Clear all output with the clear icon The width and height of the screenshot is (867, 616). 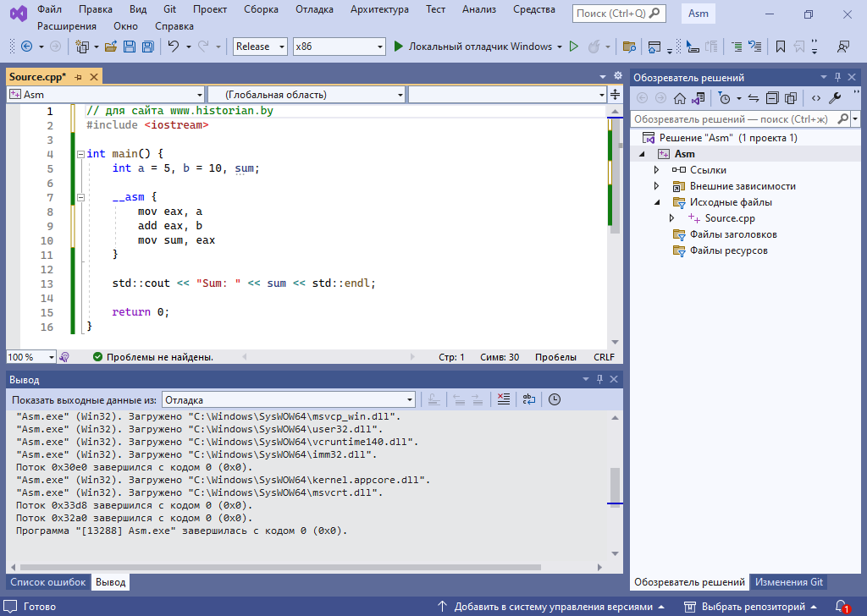(503, 399)
